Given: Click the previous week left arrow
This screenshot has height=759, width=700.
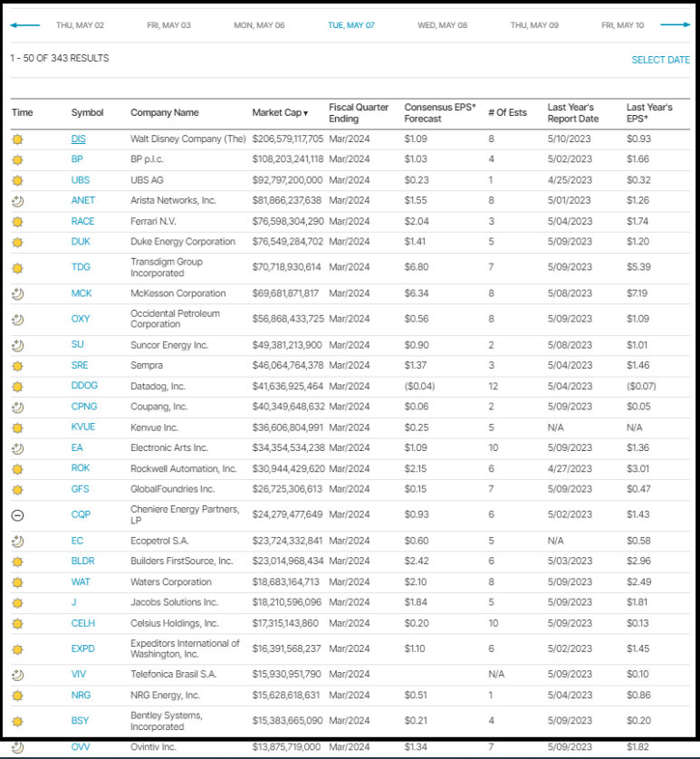Looking at the screenshot, I should (24, 25).
